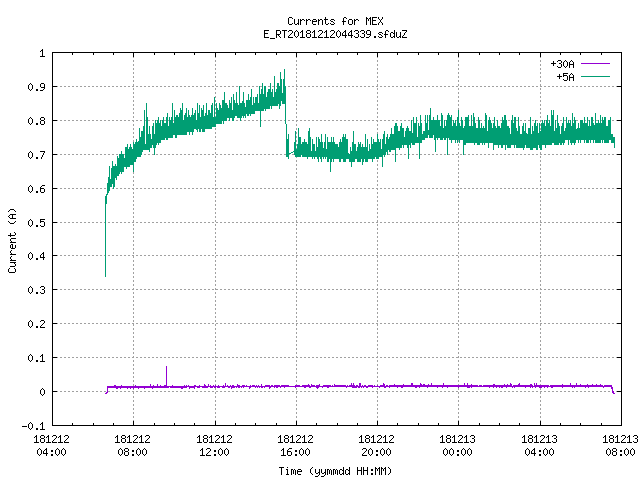The image size is (640, 480).
Task: Click the y-axis tick label 0.8
Action: (36, 121)
